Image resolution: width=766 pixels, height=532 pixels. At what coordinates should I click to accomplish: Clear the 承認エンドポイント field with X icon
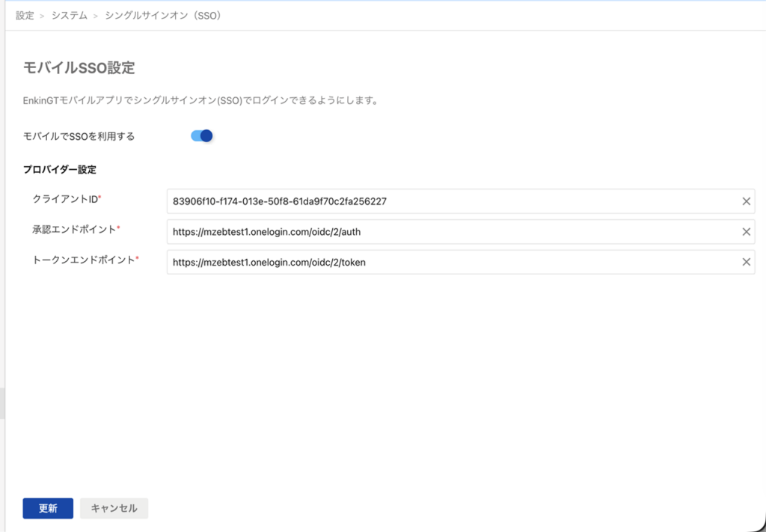[x=746, y=232]
